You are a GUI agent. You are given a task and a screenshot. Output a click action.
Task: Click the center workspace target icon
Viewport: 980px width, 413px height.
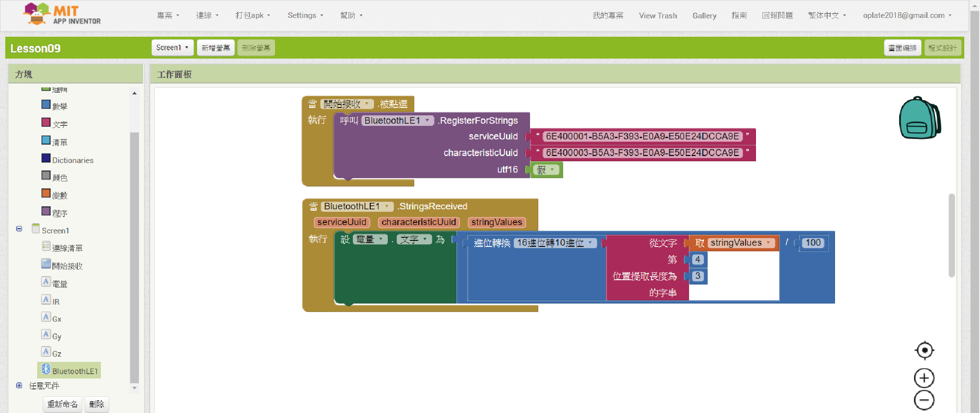point(924,350)
